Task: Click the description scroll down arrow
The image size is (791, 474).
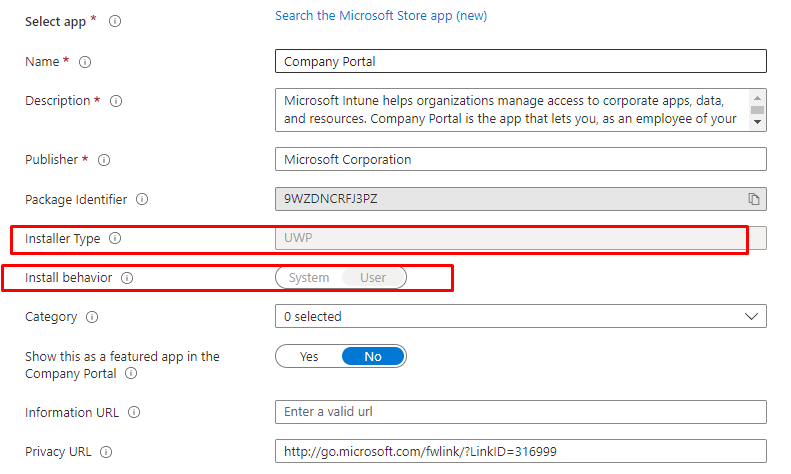Action: pos(757,122)
